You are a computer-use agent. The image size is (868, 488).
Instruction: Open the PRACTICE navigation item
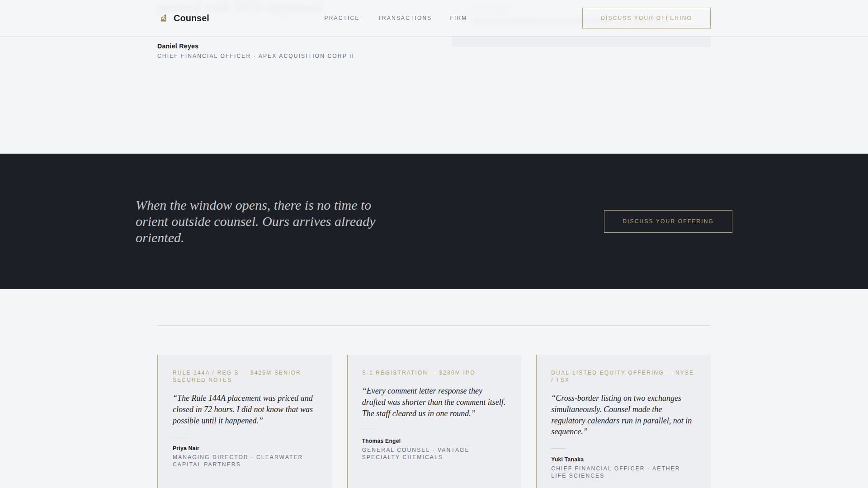342,18
